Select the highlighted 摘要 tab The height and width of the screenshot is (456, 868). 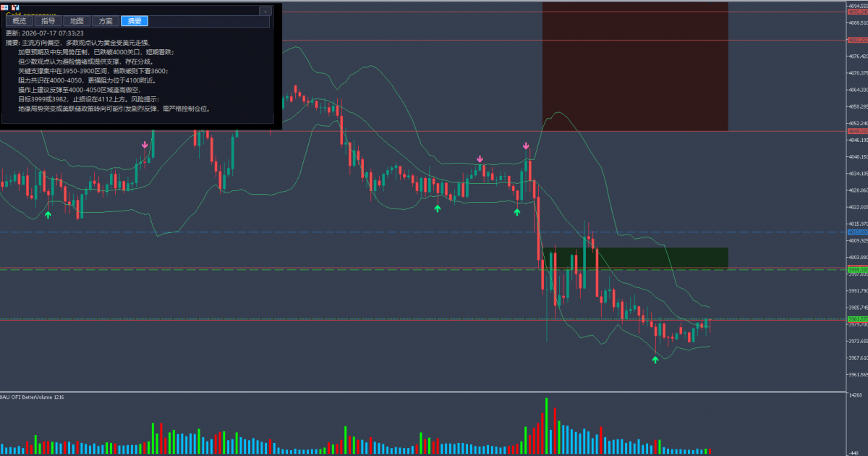tap(135, 21)
